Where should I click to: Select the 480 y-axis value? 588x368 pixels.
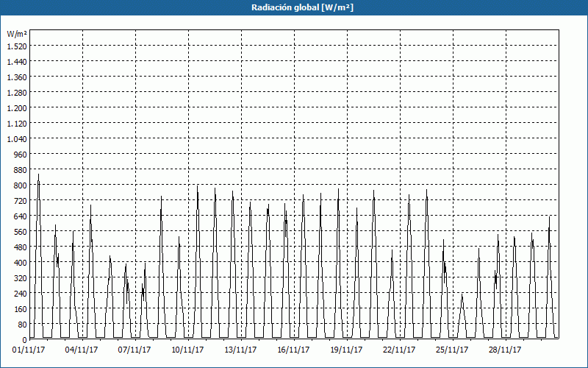point(21,247)
